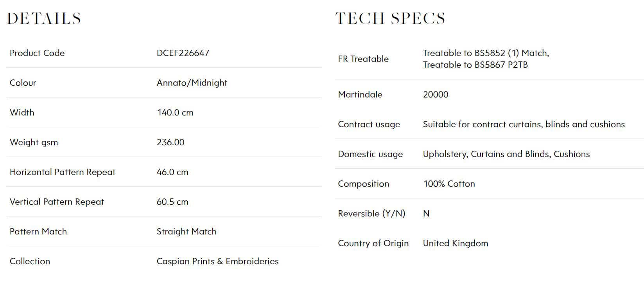Click the Width value 140.0 cm
The image size is (644, 292).
click(x=175, y=113)
